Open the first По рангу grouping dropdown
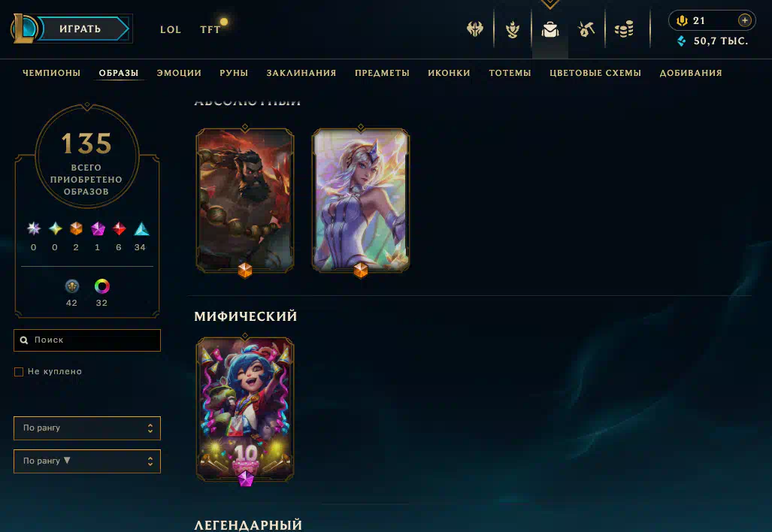This screenshot has height=532, width=772. (x=87, y=428)
